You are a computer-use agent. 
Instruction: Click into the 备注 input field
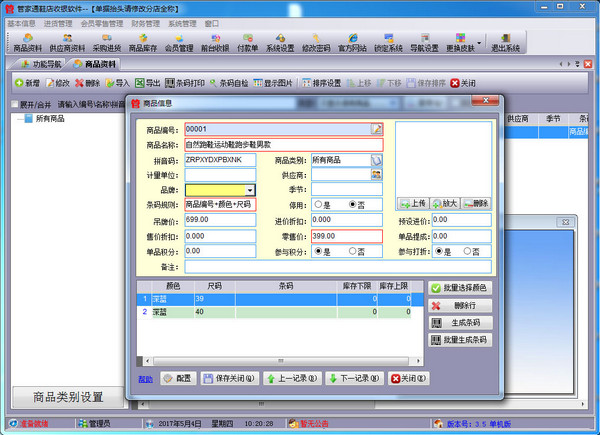338,267
